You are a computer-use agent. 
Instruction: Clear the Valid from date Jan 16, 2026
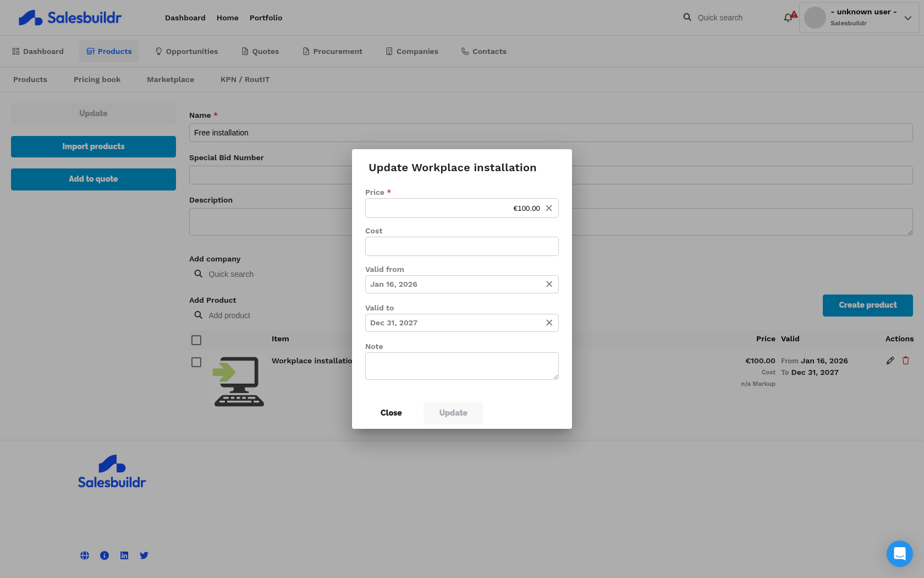549,284
